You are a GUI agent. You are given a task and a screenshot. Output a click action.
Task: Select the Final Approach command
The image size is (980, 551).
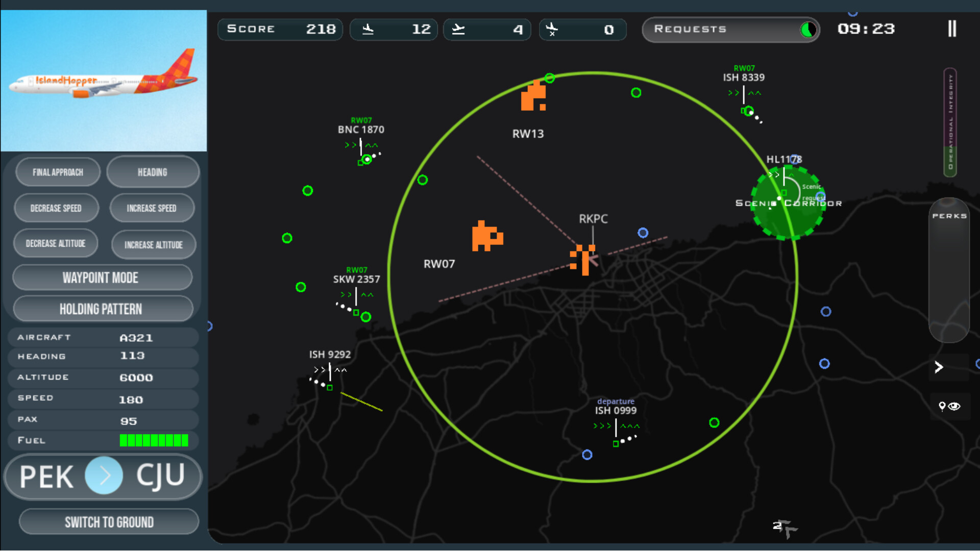[x=58, y=172]
